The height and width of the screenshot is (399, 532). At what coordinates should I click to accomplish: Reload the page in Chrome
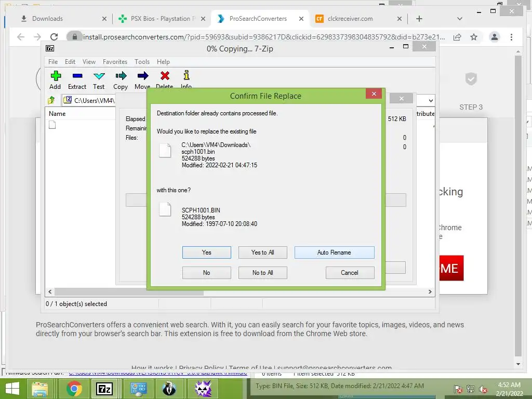[x=54, y=37]
